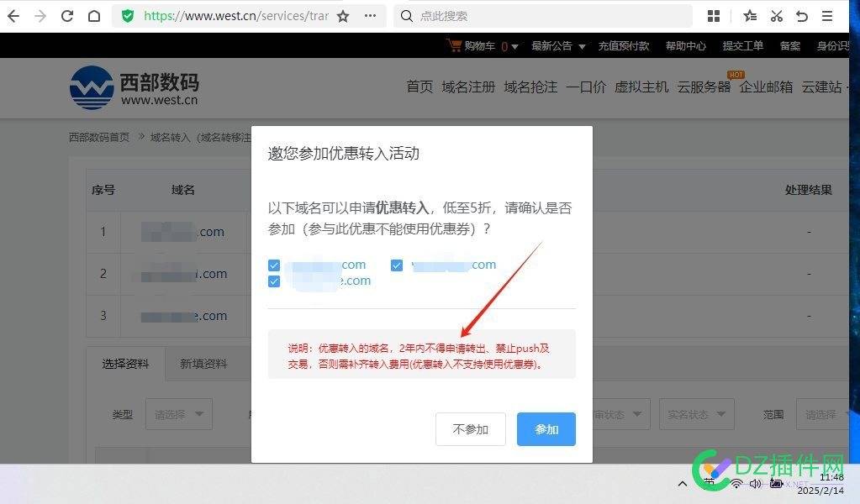Click the browser forward arrow

click(40, 16)
